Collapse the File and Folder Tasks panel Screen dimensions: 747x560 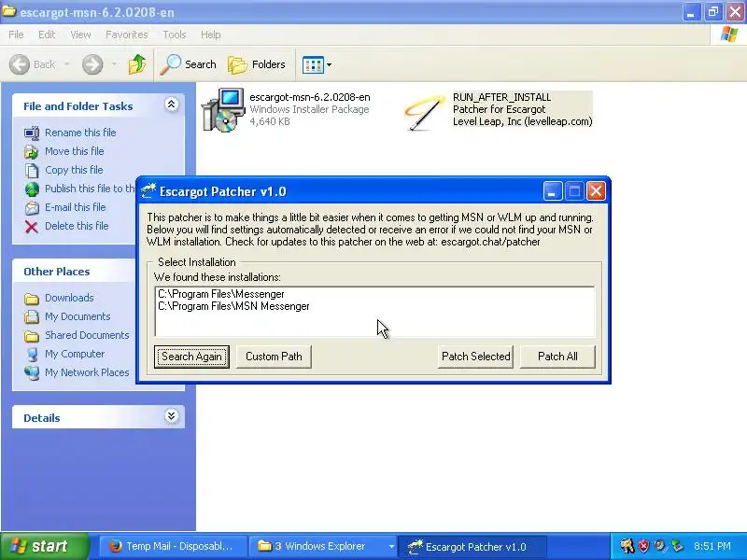point(171,105)
